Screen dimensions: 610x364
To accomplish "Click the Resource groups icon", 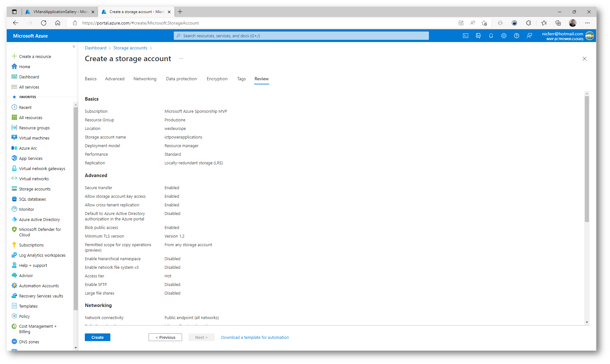I will (14, 128).
